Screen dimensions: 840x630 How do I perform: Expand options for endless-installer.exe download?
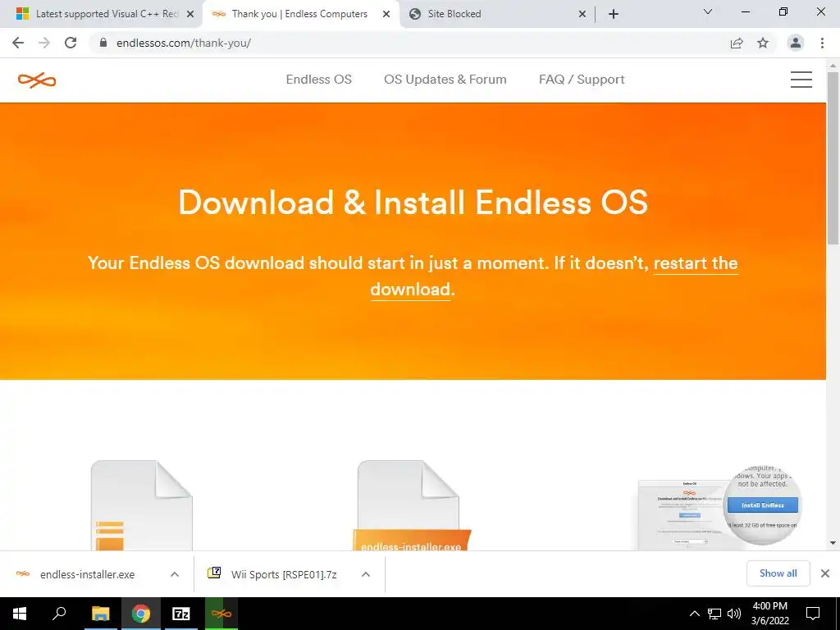(175, 574)
